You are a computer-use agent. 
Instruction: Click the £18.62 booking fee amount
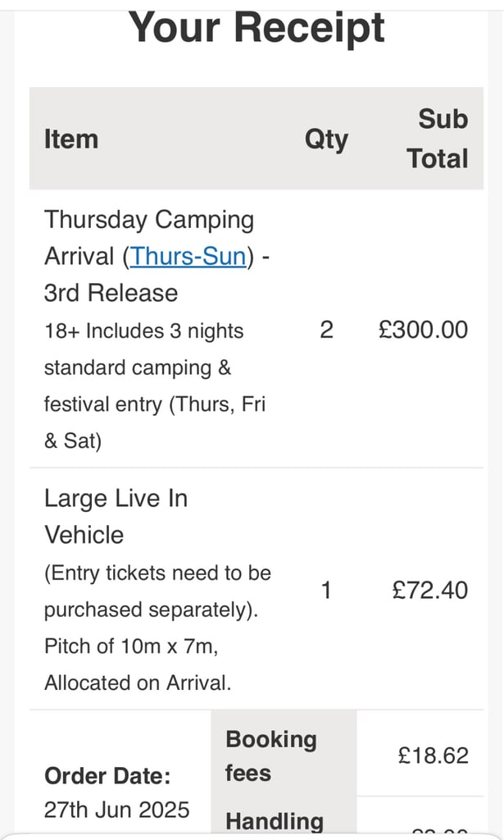[x=434, y=756]
